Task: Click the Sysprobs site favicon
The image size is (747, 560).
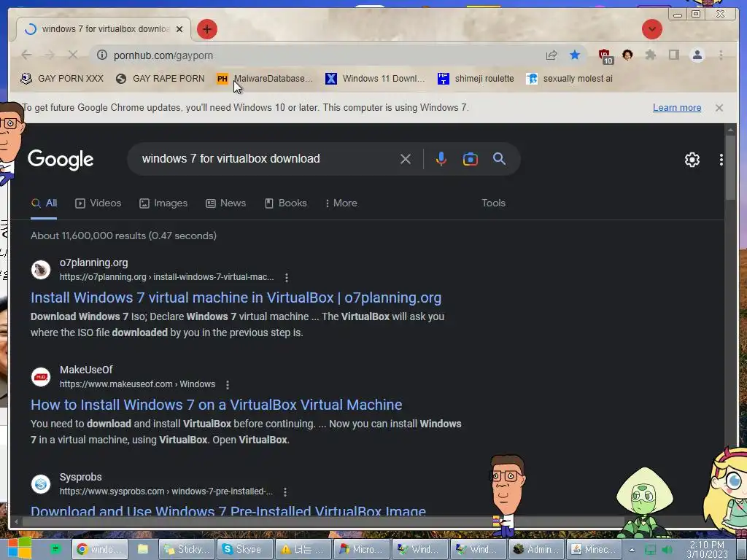Action: click(41, 484)
